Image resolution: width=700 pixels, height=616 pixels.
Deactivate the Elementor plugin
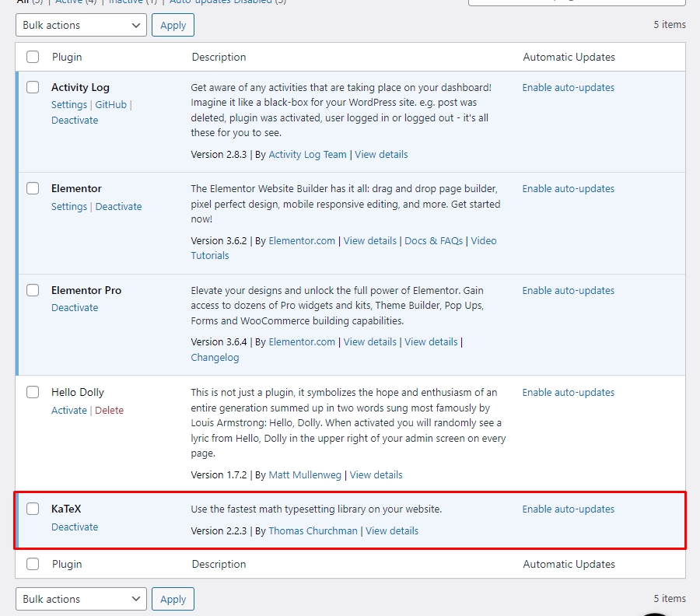[x=119, y=207]
